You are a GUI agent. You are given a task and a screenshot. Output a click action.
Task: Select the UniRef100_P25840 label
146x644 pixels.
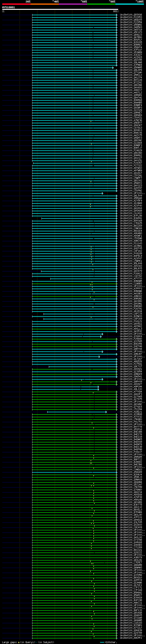[x=131, y=339]
